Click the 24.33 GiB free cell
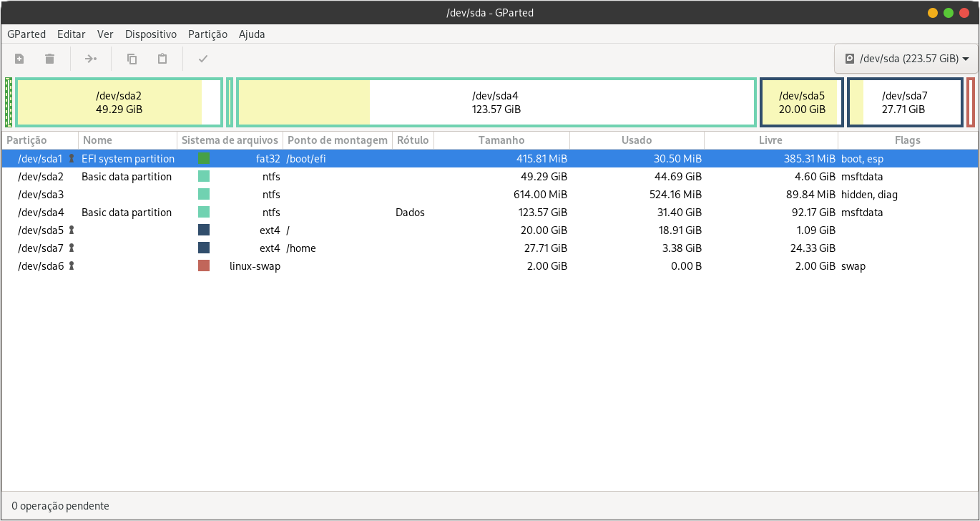Viewport: 980px width, 521px height. pos(813,248)
